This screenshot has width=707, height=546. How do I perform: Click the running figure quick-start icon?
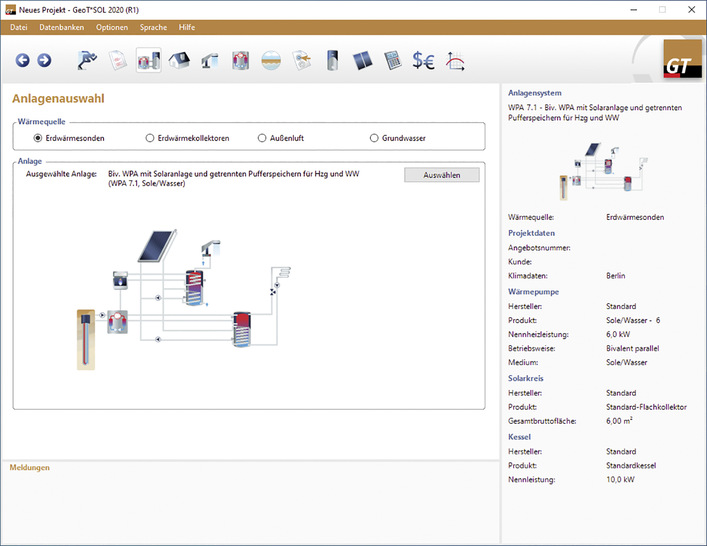pos(88,61)
